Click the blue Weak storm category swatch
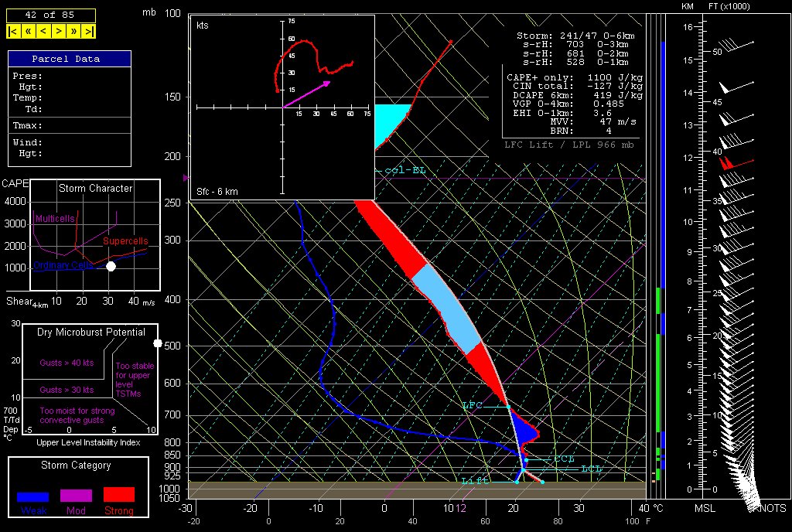 (x=33, y=496)
